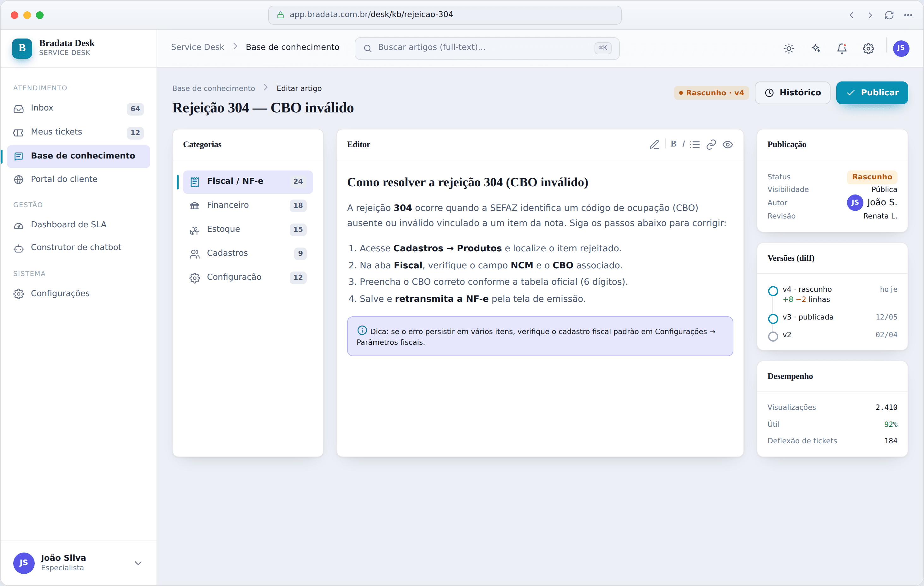Viewport: 924px width, 586px height.
Task: Click the Publicar button
Action: coord(872,93)
